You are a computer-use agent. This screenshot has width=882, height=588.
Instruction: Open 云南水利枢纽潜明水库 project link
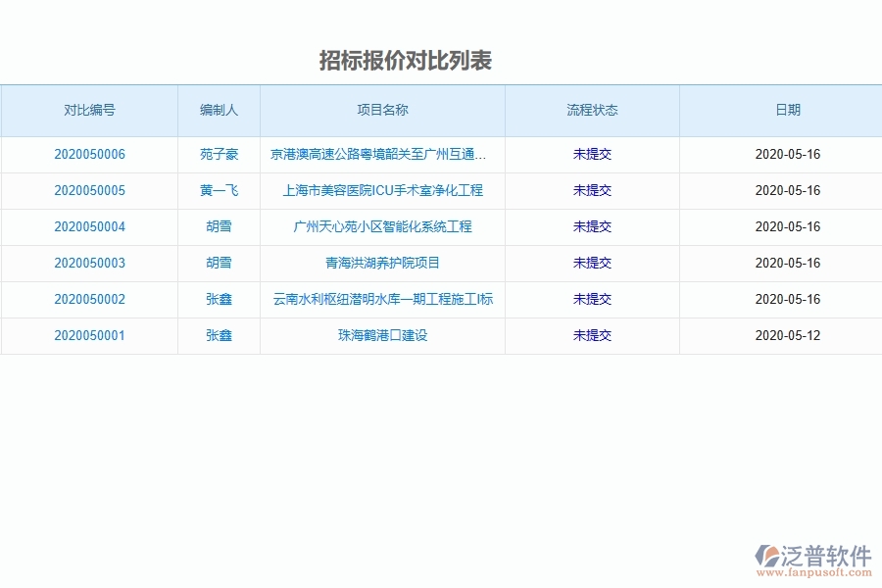(x=381, y=299)
